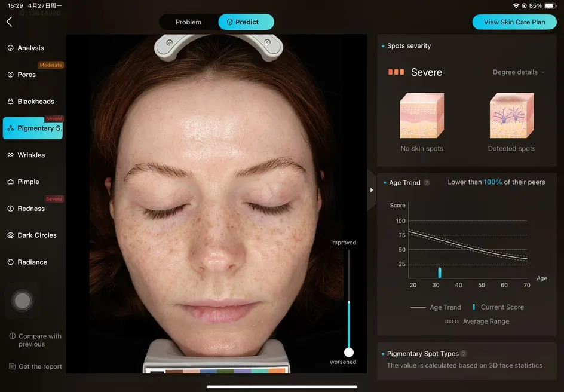Click the Average Range legend label
Viewport: 564px width, 392px height.
486,321
